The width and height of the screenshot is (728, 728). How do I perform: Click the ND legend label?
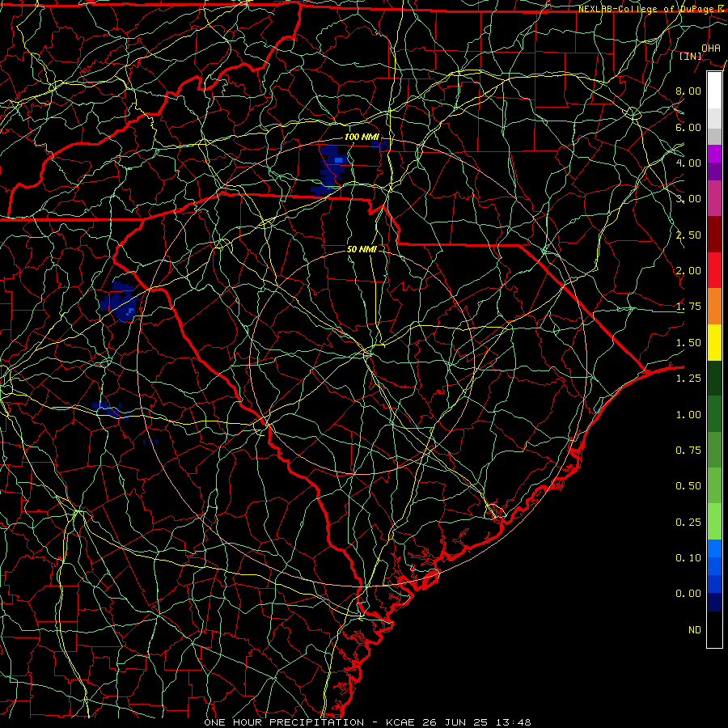pos(695,630)
